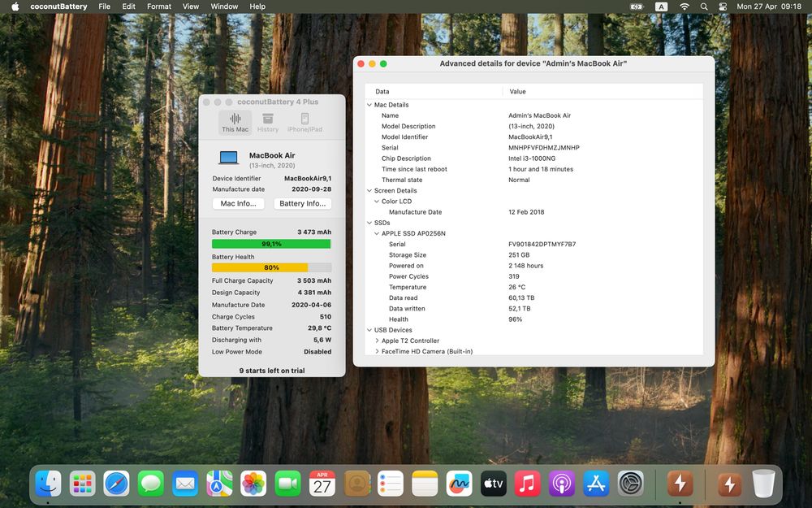This screenshot has height=508, width=812.
Task: Open Maps from the dock
Action: coord(219,484)
